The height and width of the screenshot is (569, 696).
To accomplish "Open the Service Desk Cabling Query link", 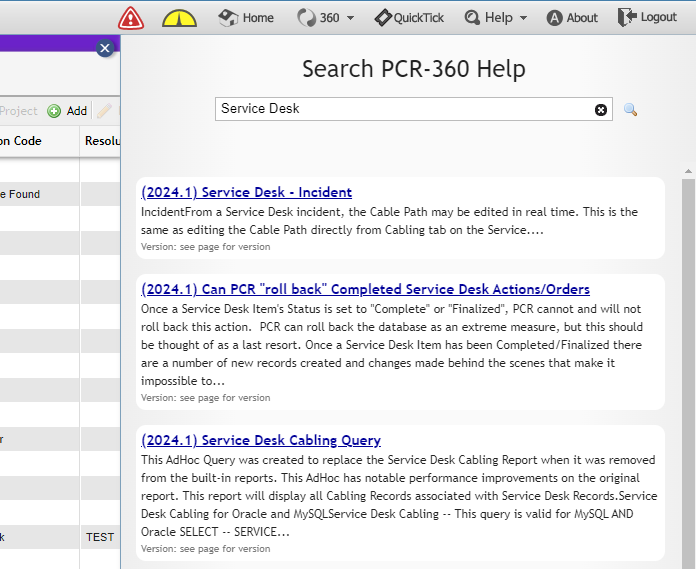I will (x=261, y=440).
